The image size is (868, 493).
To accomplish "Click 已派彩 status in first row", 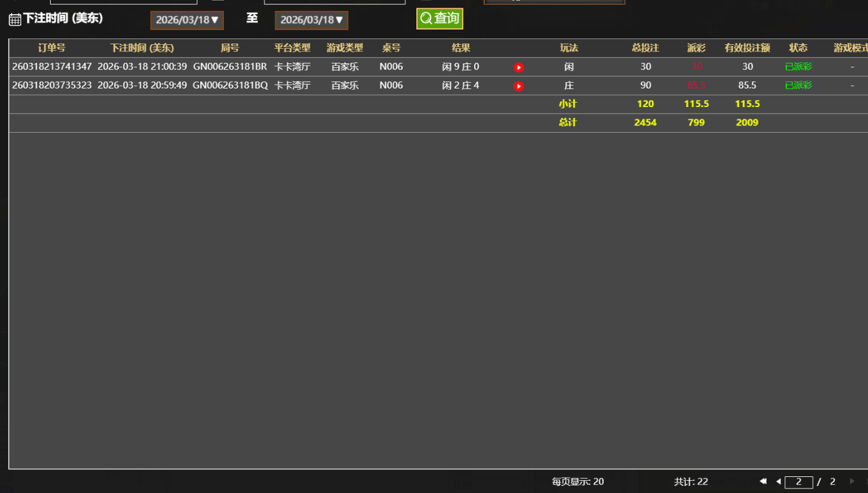I will (x=798, y=67).
